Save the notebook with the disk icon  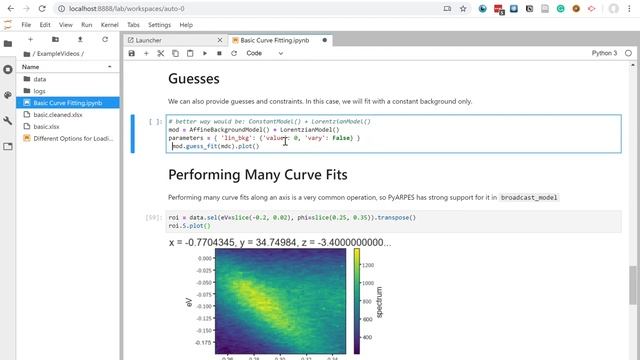[131, 53]
